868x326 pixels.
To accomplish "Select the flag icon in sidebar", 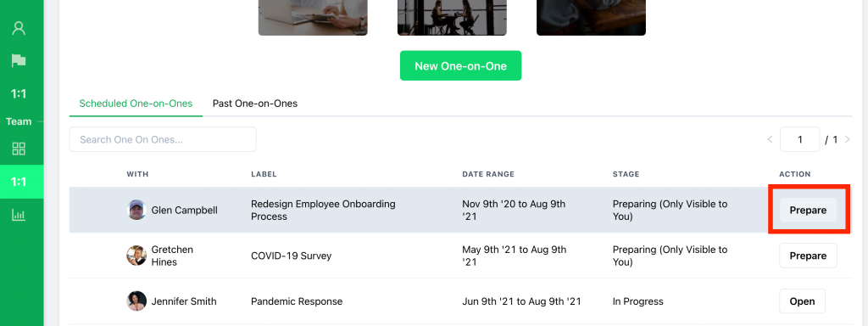I will coord(19,60).
